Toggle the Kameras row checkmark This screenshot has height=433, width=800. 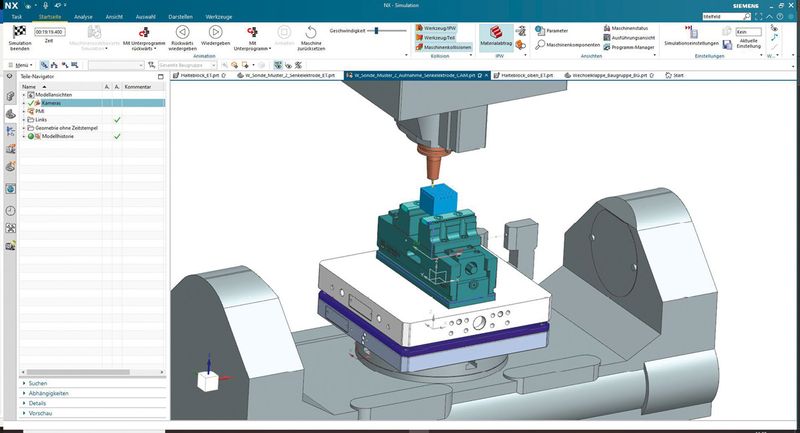pyautogui.click(x=31, y=103)
